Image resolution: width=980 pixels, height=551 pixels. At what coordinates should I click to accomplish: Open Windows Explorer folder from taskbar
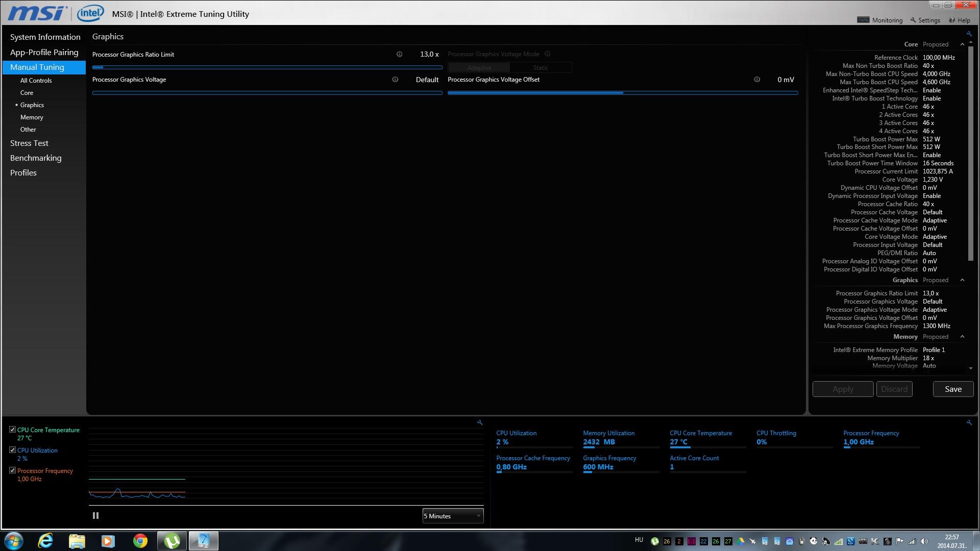coord(77,541)
